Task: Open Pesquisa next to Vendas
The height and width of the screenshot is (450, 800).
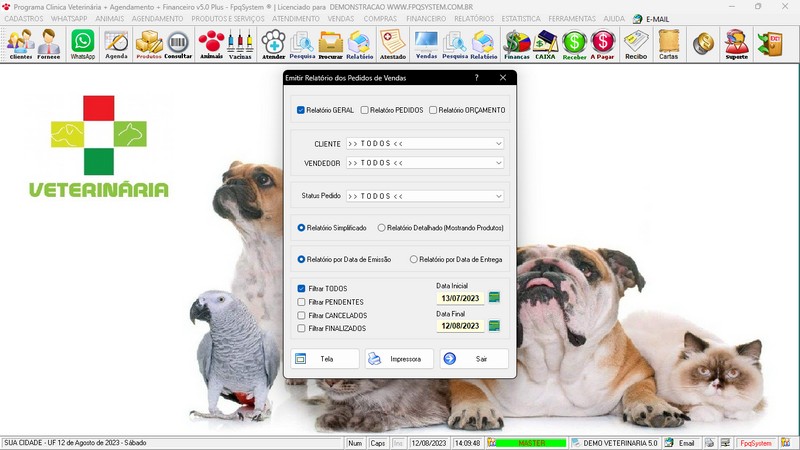Action: (455, 44)
